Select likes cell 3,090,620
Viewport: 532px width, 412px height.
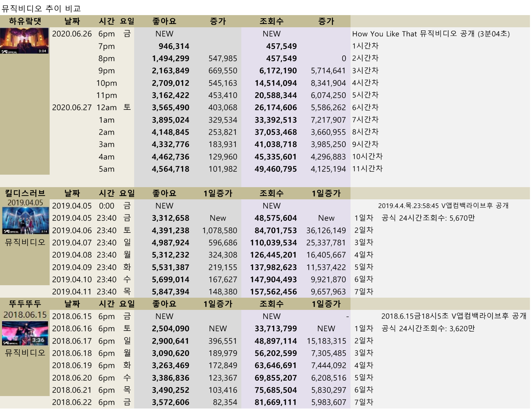tap(170, 353)
